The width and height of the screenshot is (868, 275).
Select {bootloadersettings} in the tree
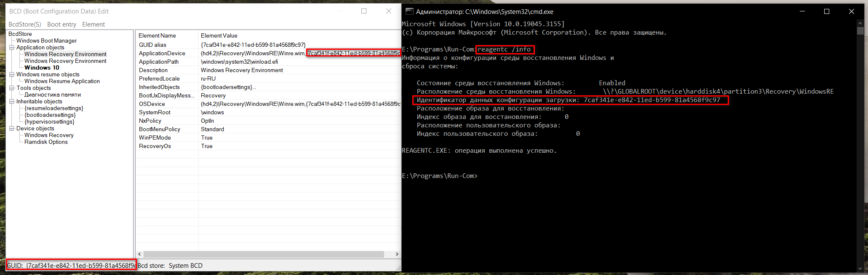pyautogui.click(x=50, y=115)
